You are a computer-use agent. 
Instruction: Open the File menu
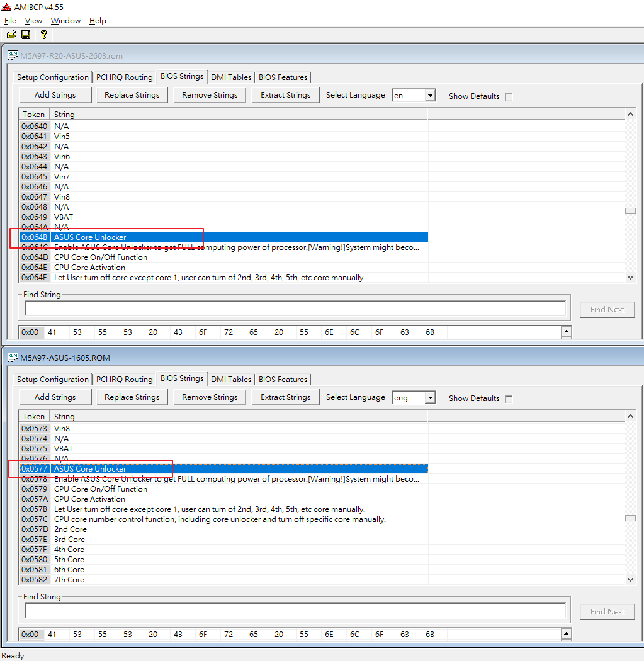pos(10,21)
